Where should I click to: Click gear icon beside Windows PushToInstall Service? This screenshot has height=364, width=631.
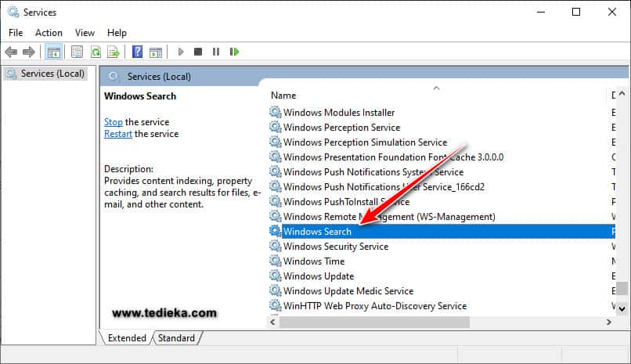(276, 201)
